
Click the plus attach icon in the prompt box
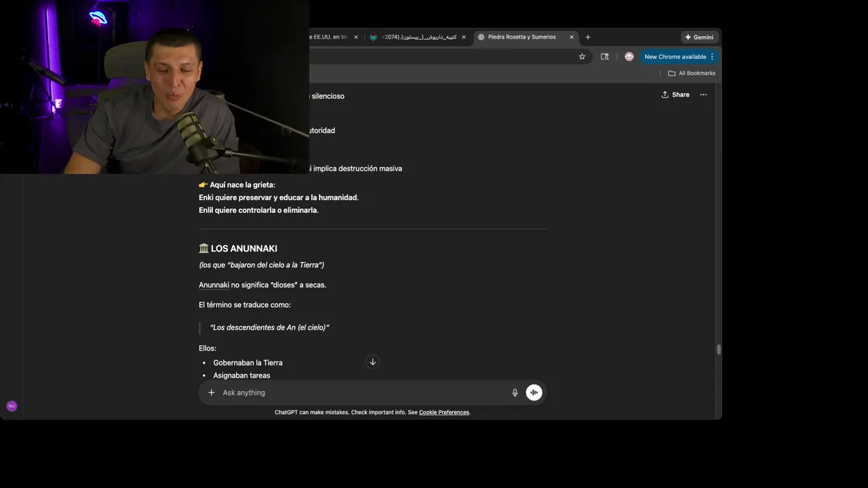212,392
